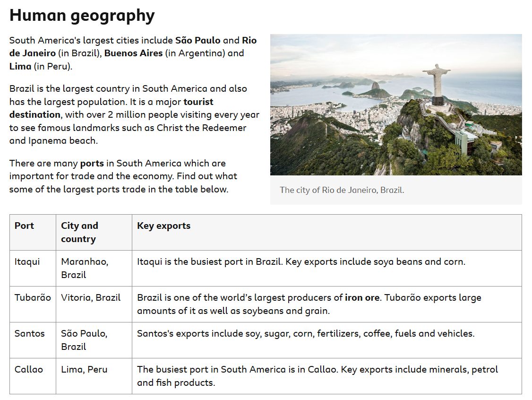532x400 pixels.
Task: Click the "Tubarão" port cell
Action: tap(33, 304)
